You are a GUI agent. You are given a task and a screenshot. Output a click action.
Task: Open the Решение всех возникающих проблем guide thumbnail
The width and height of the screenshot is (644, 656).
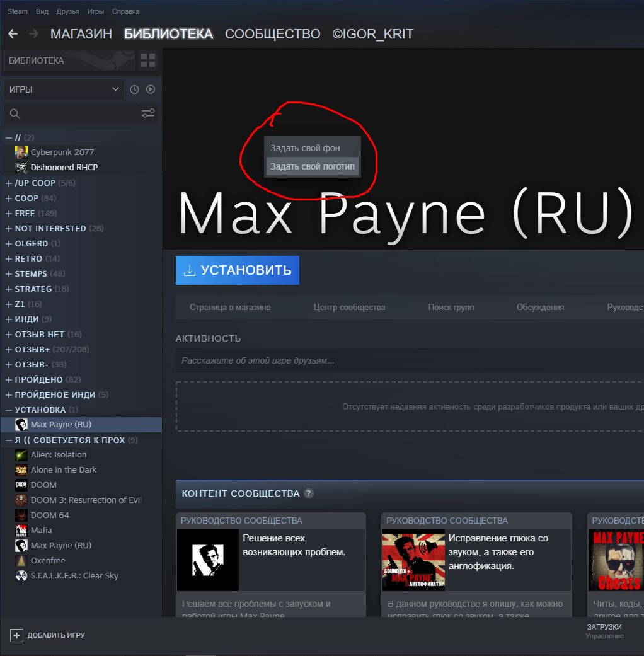pyautogui.click(x=208, y=560)
